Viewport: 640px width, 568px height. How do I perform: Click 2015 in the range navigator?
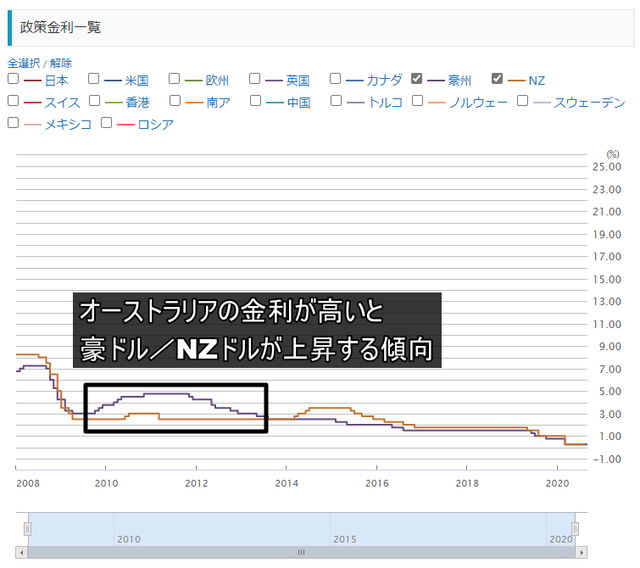(345, 539)
